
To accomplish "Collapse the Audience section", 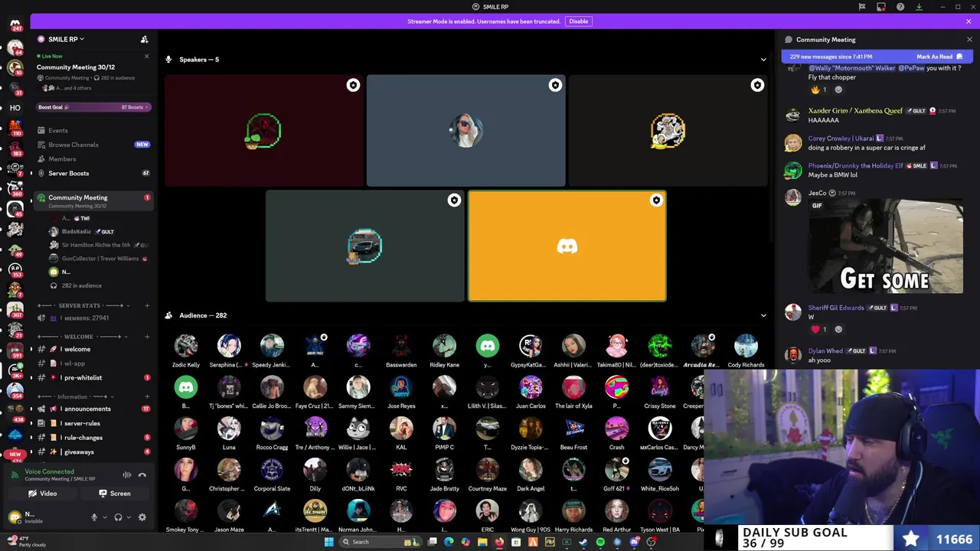I will 763,315.
